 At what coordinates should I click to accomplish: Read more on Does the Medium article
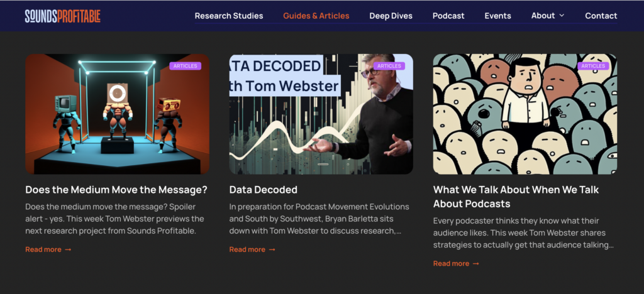pos(48,249)
